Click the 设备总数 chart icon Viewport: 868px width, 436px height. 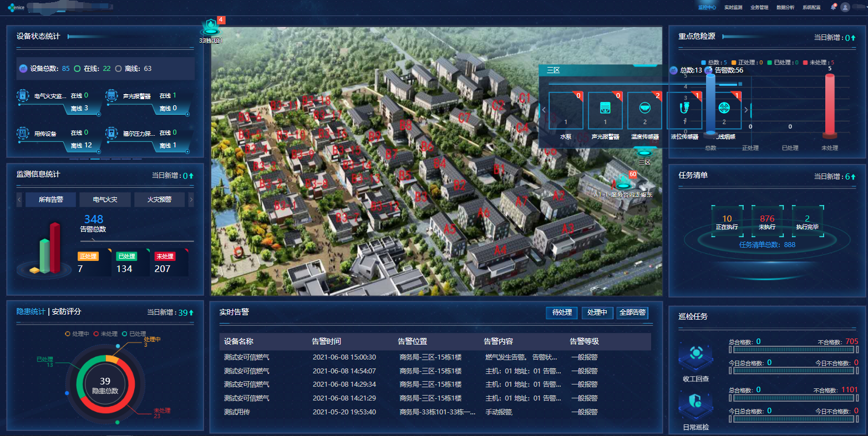click(23, 69)
